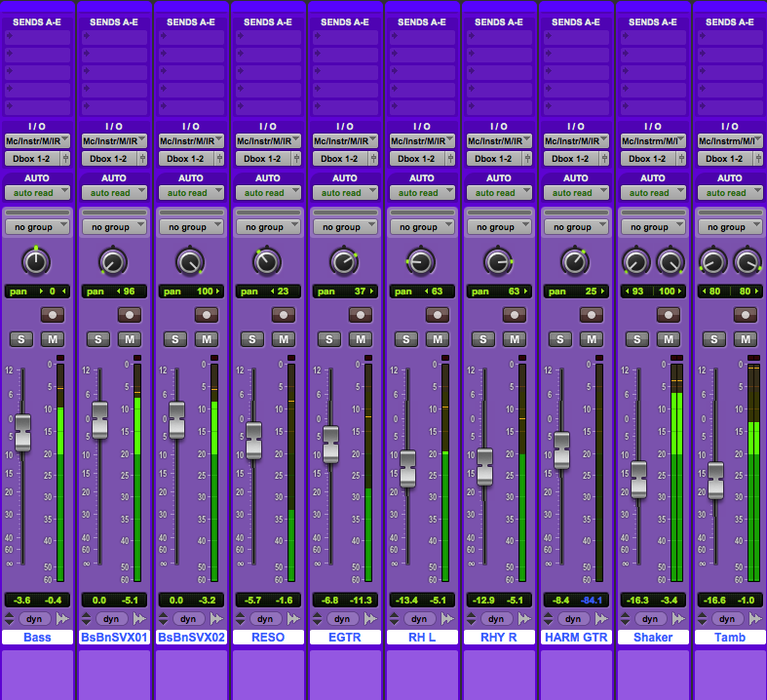Click the Bass volume fader handle
767x700 pixels.
(22, 433)
